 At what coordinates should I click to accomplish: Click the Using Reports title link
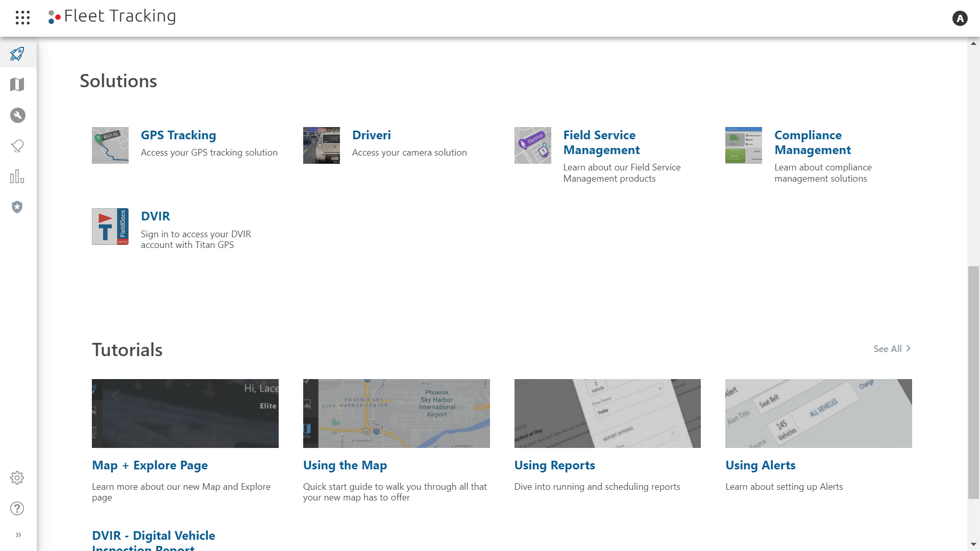click(x=554, y=465)
